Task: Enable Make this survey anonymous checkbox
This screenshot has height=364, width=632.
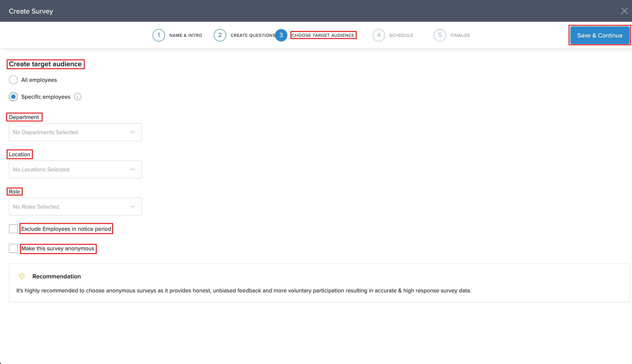Action: (13, 248)
